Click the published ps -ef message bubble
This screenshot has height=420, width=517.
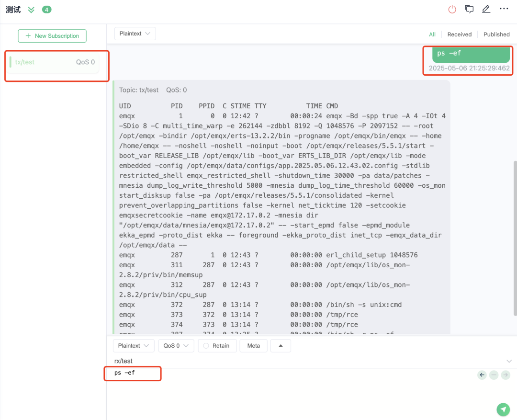coord(471,54)
